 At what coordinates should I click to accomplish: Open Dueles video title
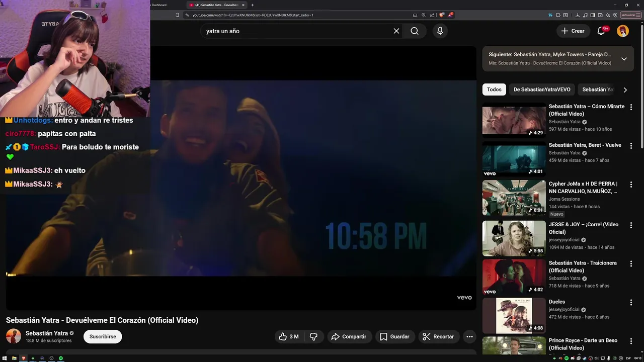(x=557, y=302)
